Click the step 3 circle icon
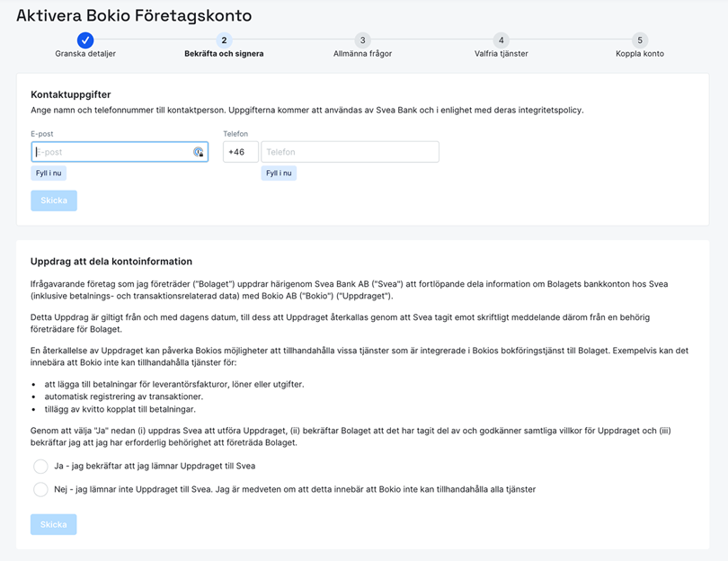Viewport: 728px width, 561px height. pos(362,40)
